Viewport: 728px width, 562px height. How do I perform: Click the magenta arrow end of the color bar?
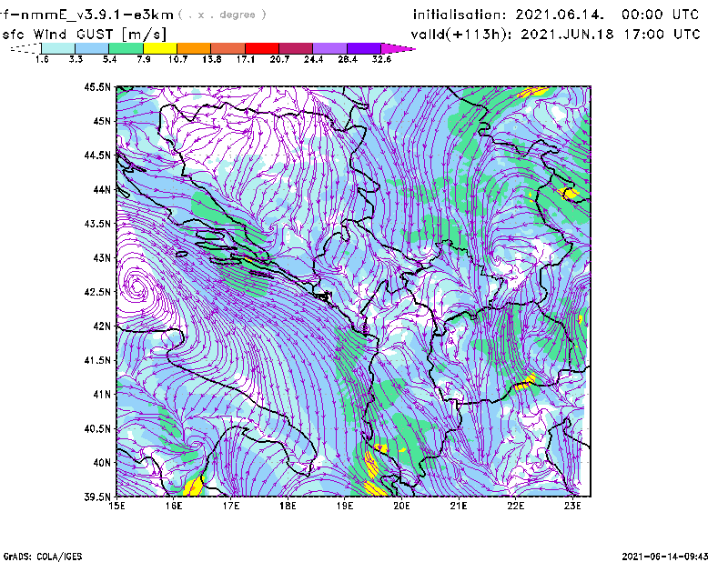coord(398,48)
